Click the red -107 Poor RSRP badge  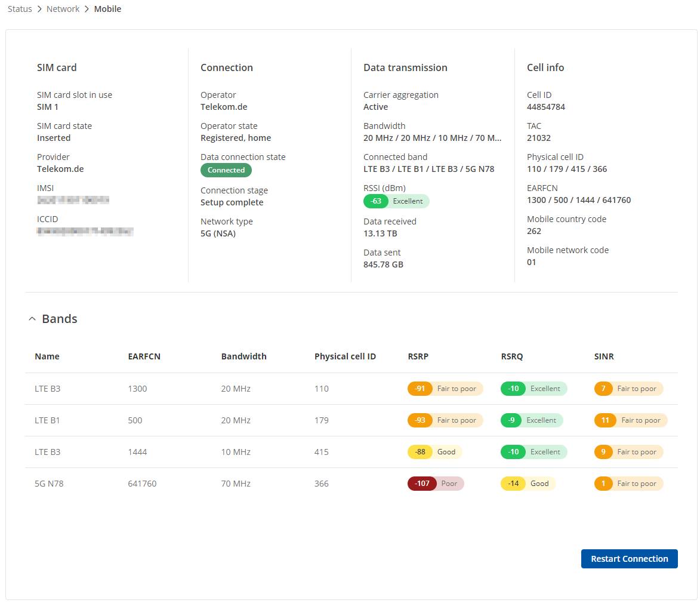tap(435, 484)
